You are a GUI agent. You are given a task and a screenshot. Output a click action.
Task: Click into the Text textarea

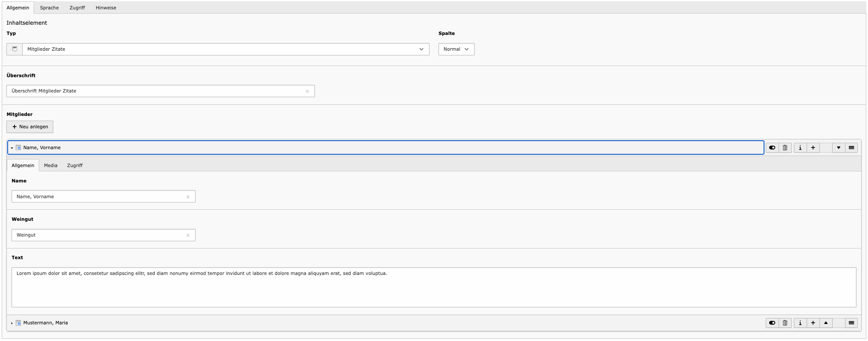(433, 287)
